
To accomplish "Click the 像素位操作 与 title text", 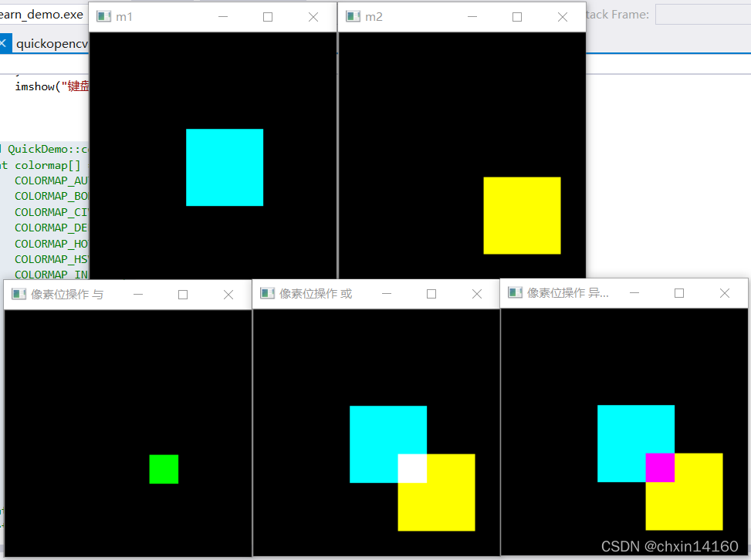I will click(x=67, y=295).
